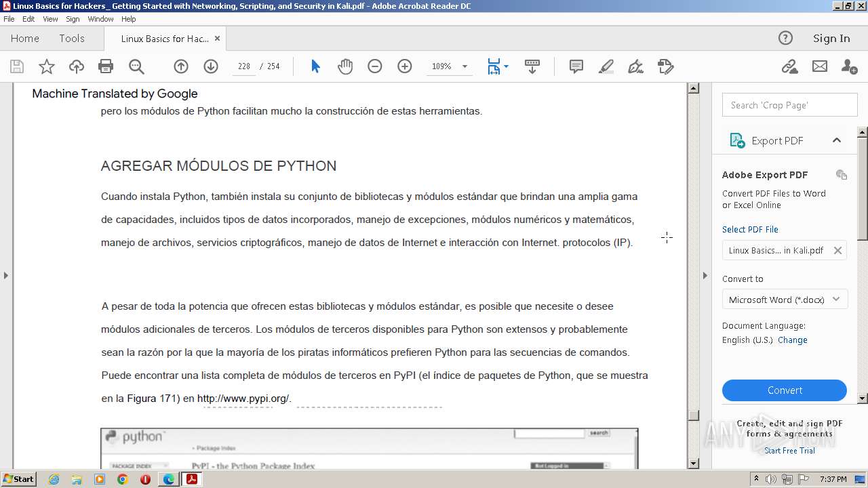Open the View menu
The height and width of the screenshot is (488, 868).
tap(50, 19)
